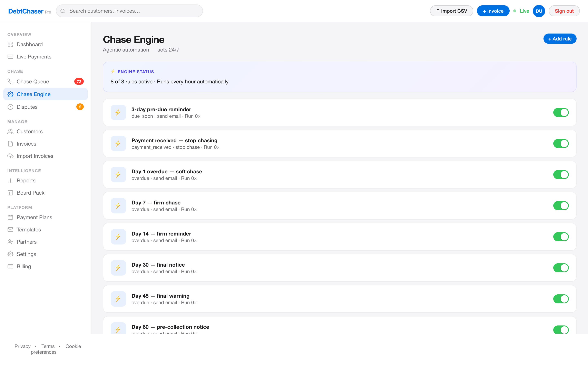Click the Dashboard grid icon in sidebar

pyautogui.click(x=10, y=44)
